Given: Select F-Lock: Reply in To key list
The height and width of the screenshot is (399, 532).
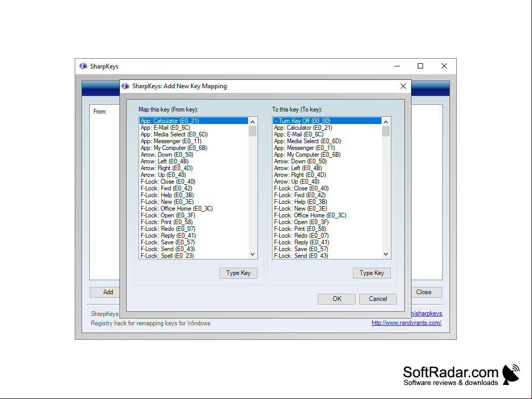Looking at the screenshot, I should [327, 243].
